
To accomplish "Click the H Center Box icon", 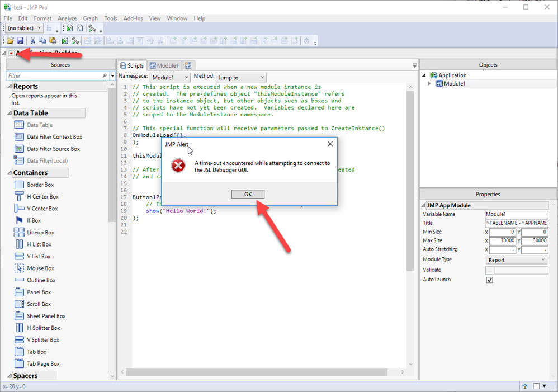I will [x=19, y=196].
